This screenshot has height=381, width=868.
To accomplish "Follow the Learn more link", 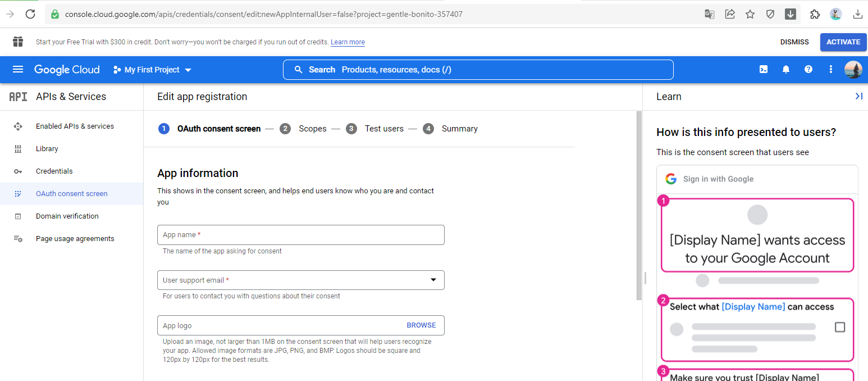I will click(x=348, y=42).
